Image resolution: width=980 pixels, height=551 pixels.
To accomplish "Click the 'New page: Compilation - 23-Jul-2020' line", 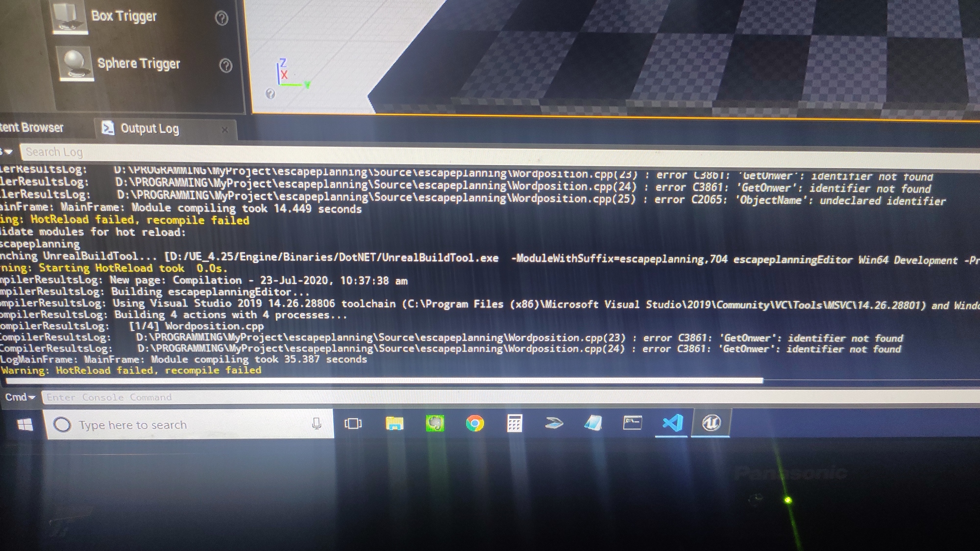I will [204, 281].
